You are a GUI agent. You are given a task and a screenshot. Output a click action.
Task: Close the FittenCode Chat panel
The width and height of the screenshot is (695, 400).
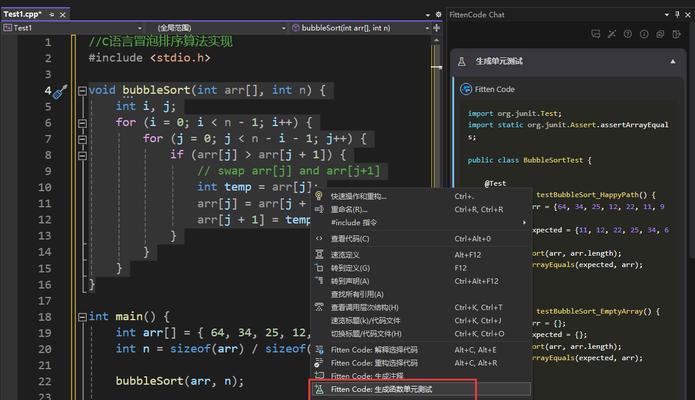pos(687,15)
